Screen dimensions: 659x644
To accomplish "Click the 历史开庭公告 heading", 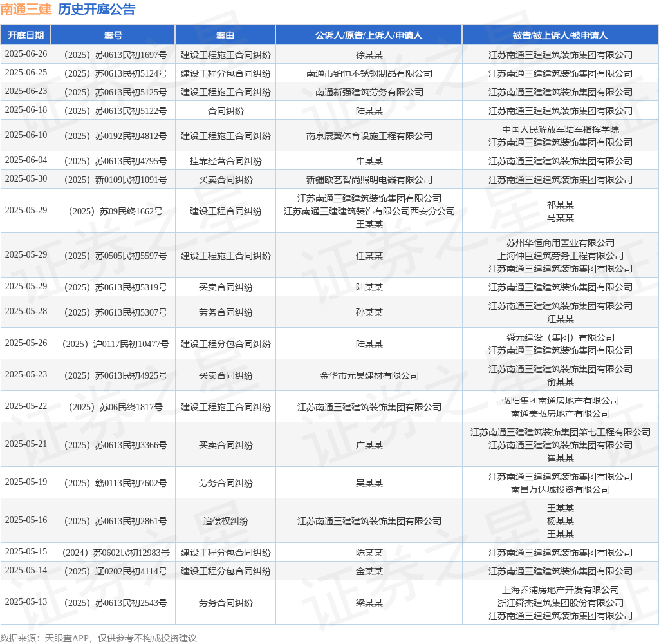I will click(x=97, y=9).
